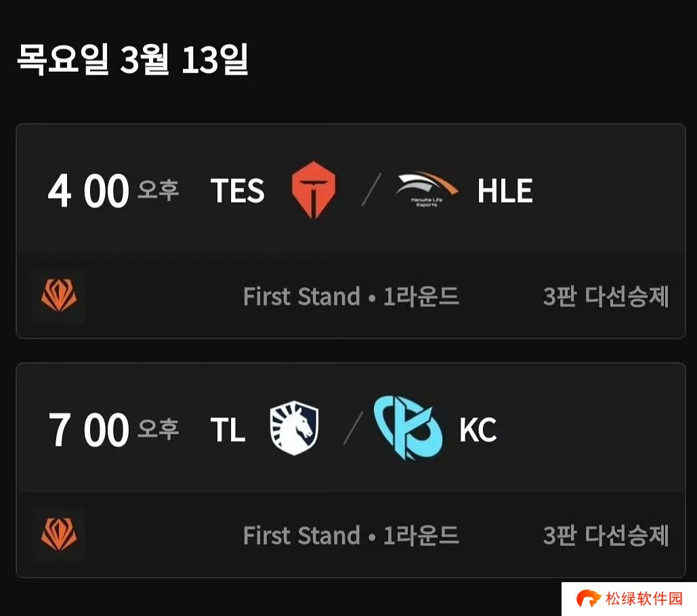Screen dimensions: 697x616
Task: Select the TES team name
Action: (237, 191)
